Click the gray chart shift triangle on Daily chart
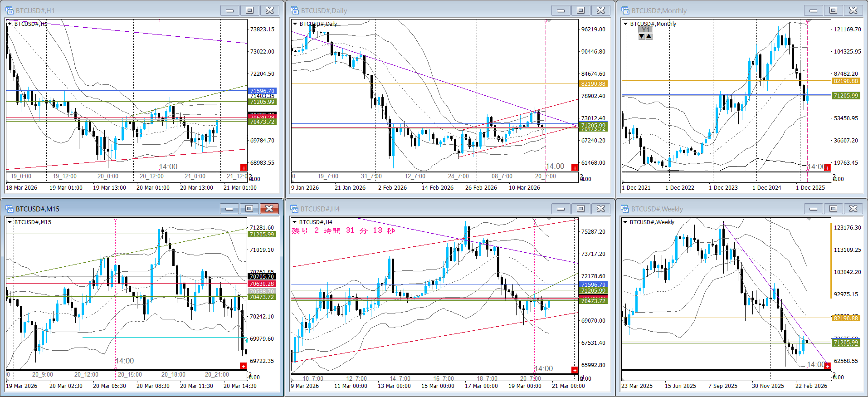The width and height of the screenshot is (868, 397). click(x=549, y=21)
